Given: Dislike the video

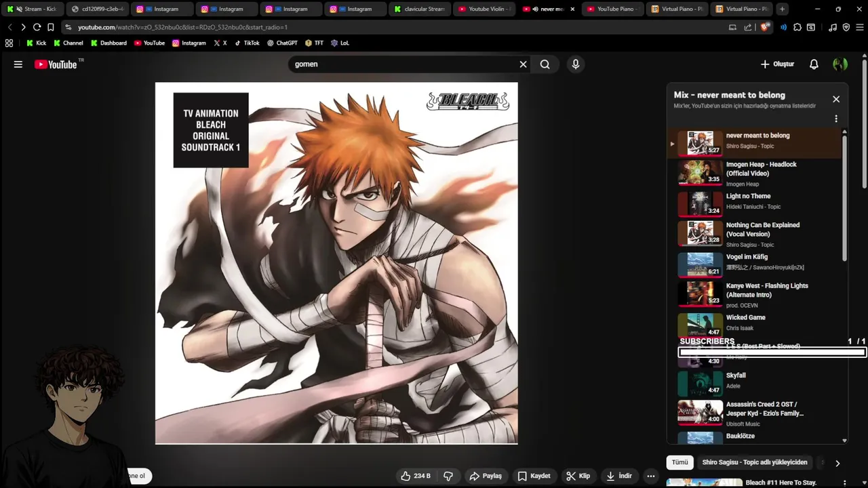Looking at the screenshot, I should [448, 476].
